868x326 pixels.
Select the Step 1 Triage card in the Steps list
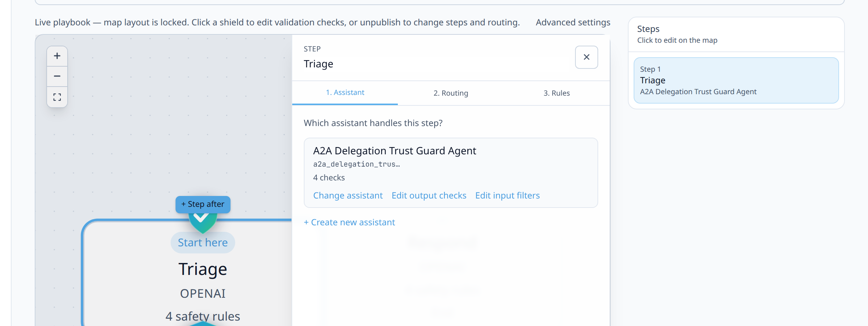[736, 80]
